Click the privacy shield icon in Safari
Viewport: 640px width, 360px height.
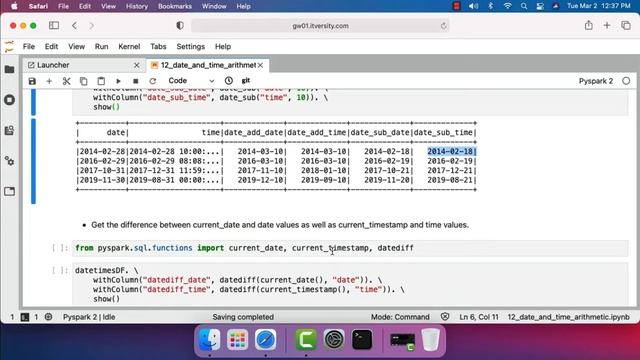click(x=180, y=25)
